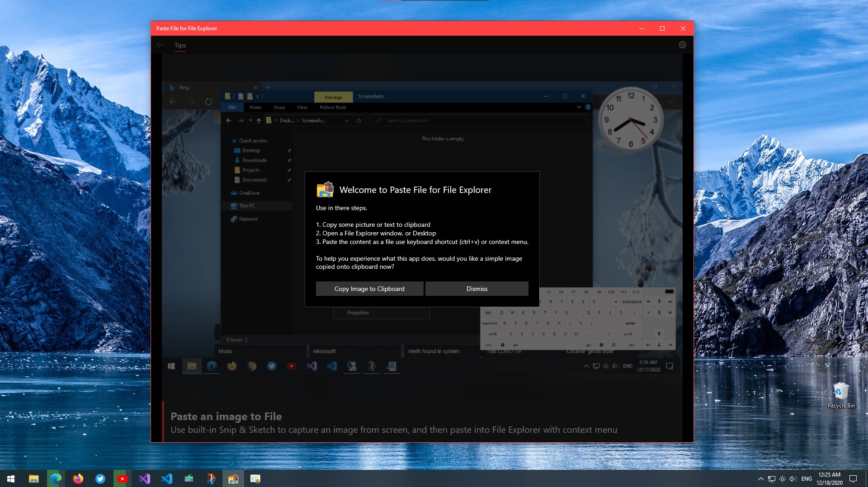
Task: Open Firefox from the taskbar
Action: [x=78, y=478]
